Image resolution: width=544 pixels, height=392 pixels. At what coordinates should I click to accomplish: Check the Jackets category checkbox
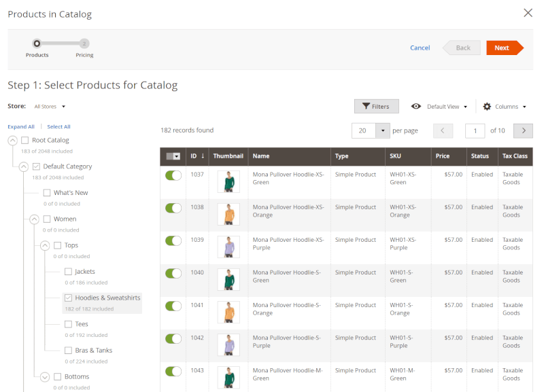click(x=69, y=271)
